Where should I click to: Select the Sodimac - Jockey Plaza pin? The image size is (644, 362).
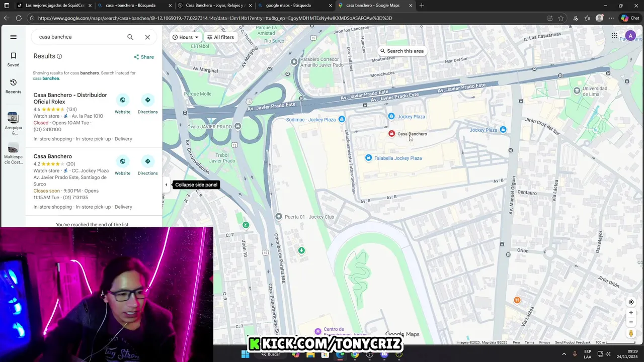tap(342, 119)
